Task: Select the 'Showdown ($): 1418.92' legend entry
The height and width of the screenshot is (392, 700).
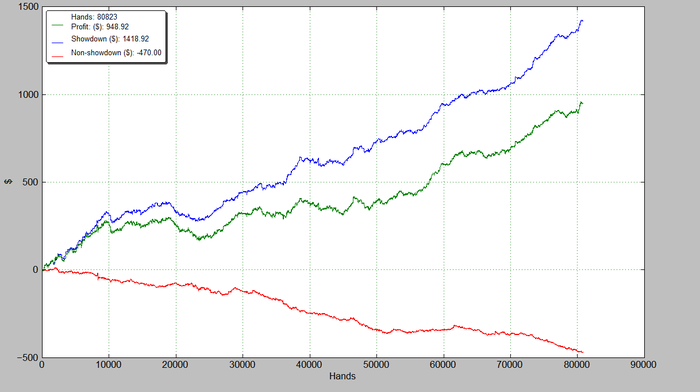Action: tap(110, 39)
